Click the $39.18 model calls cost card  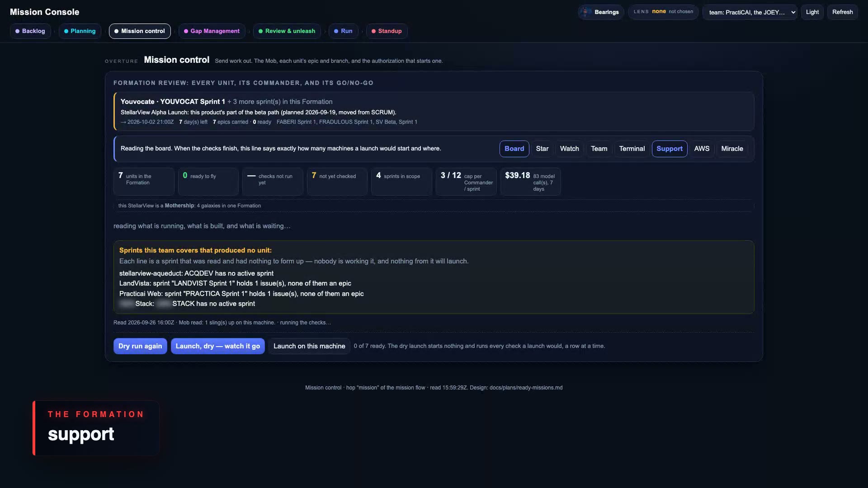pyautogui.click(x=530, y=182)
